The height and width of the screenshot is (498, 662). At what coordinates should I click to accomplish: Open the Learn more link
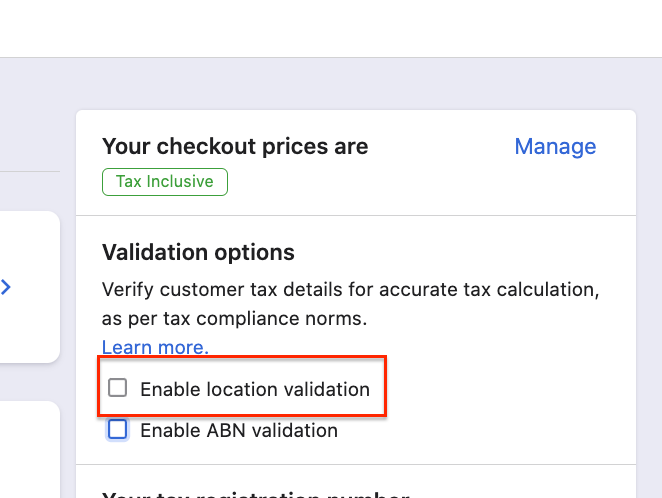pyautogui.click(x=155, y=347)
